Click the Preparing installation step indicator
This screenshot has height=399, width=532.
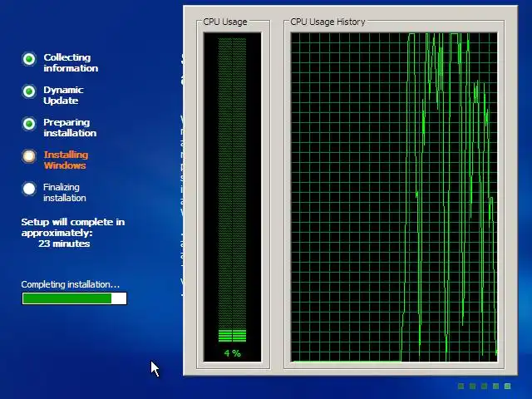29,124
